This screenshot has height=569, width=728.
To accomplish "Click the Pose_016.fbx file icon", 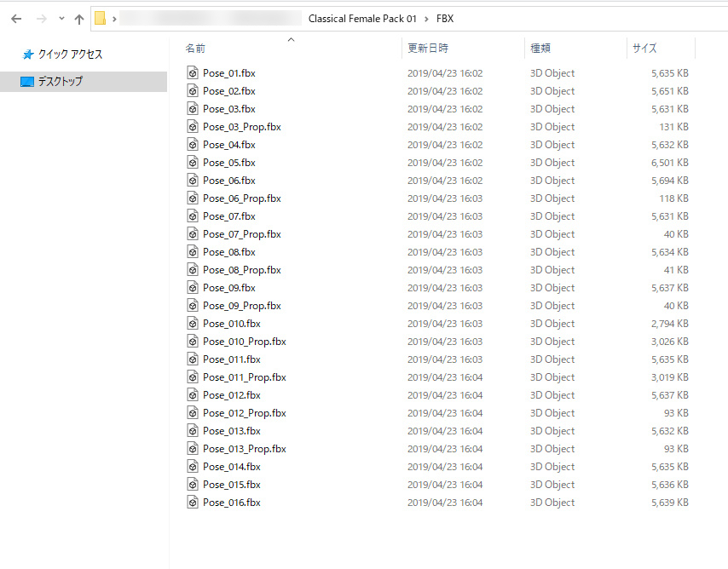I will (193, 503).
